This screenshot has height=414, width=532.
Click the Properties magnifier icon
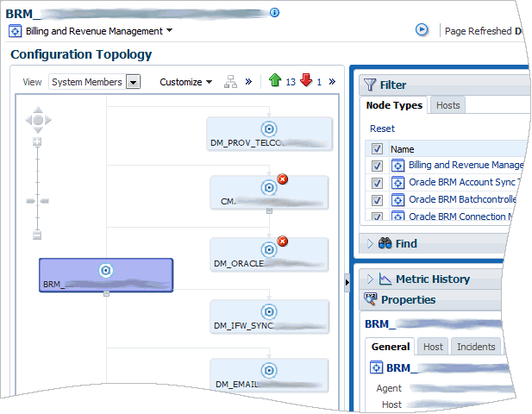coord(370,299)
